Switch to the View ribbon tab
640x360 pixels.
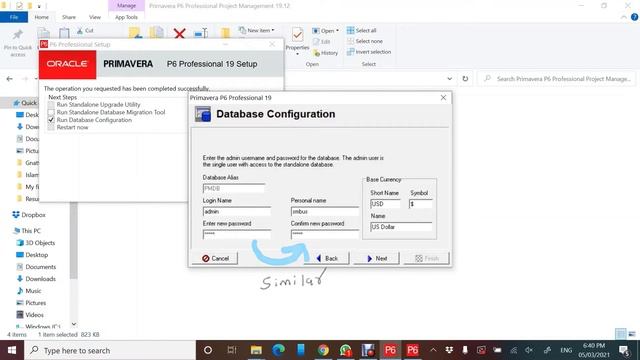95,17
